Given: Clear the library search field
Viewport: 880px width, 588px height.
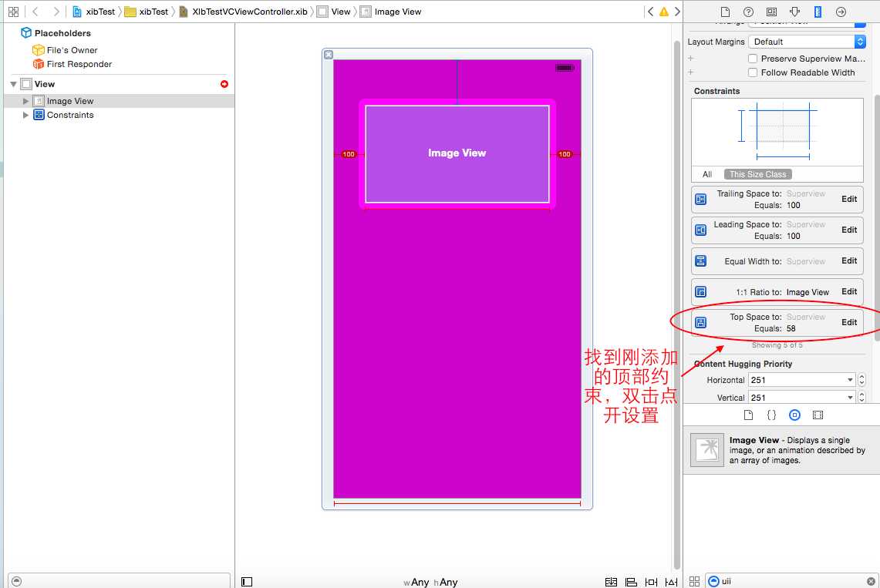Looking at the screenshot, I should pyautogui.click(x=871, y=581).
